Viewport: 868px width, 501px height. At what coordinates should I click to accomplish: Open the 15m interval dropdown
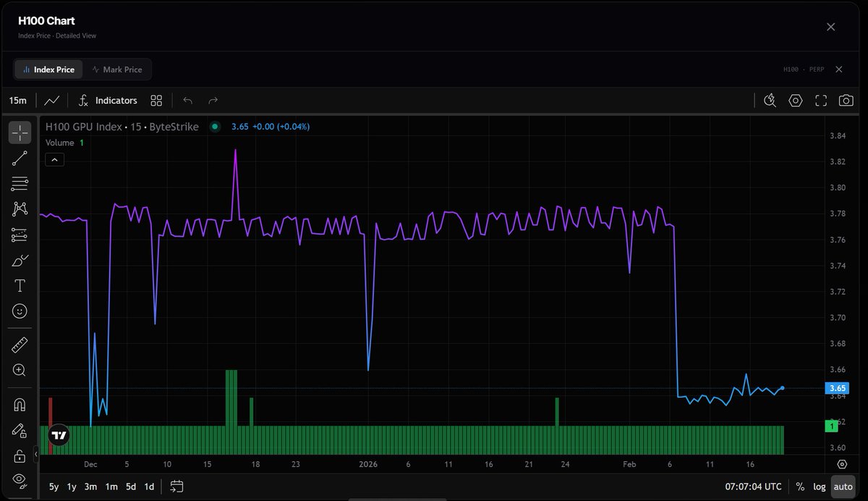click(18, 101)
